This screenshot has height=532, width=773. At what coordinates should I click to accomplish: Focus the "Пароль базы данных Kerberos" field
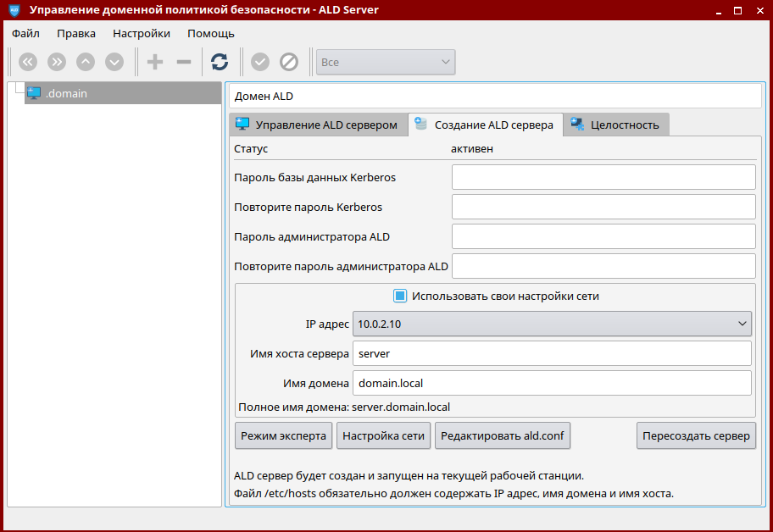pos(603,177)
